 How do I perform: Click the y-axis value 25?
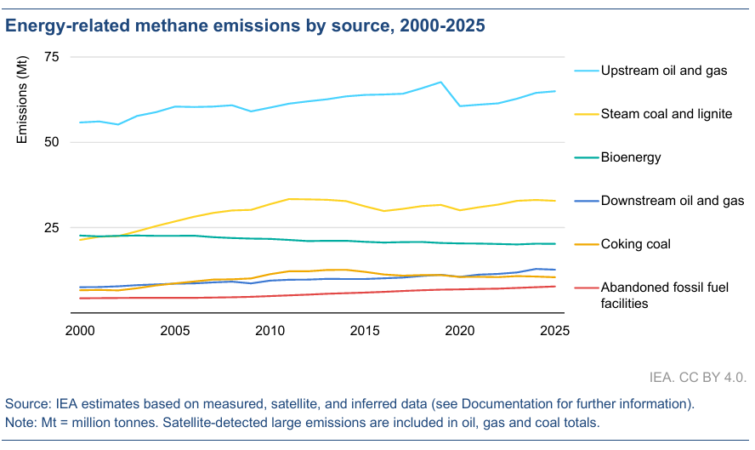tap(52, 228)
